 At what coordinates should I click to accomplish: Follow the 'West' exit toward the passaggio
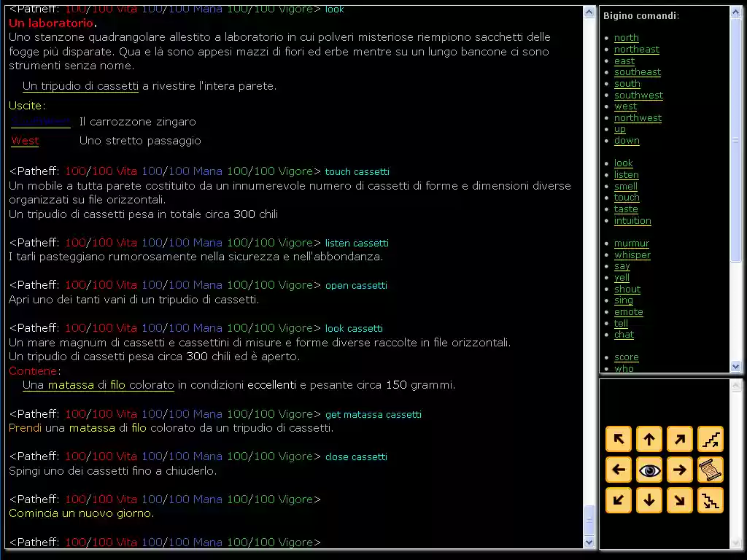tap(24, 141)
